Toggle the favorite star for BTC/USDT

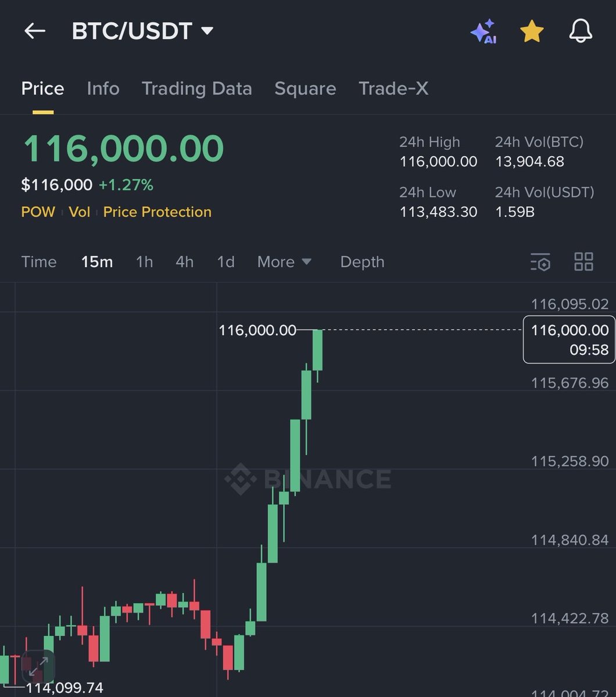[532, 31]
